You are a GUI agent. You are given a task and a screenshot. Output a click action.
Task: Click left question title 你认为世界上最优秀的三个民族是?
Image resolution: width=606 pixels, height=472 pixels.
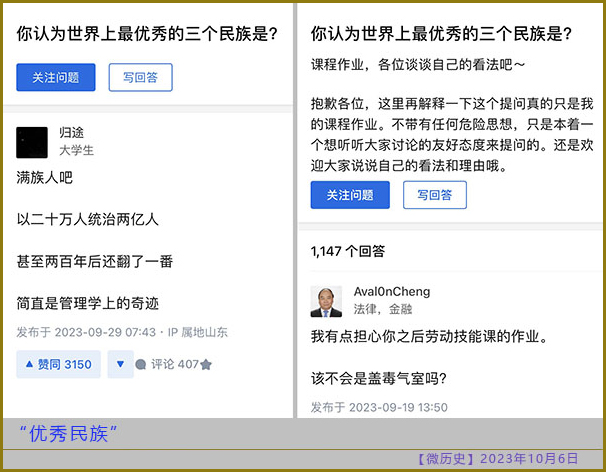click(x=147, y=34)
